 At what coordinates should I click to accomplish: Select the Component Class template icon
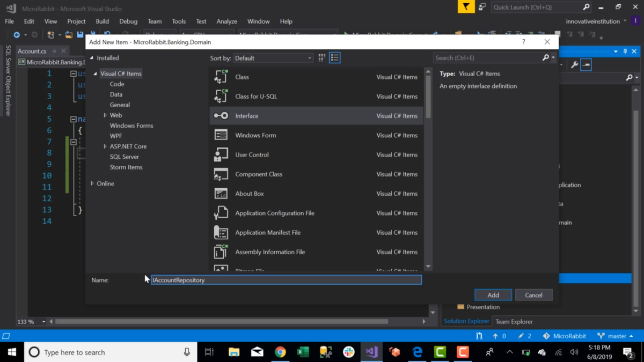click(221, 174)
